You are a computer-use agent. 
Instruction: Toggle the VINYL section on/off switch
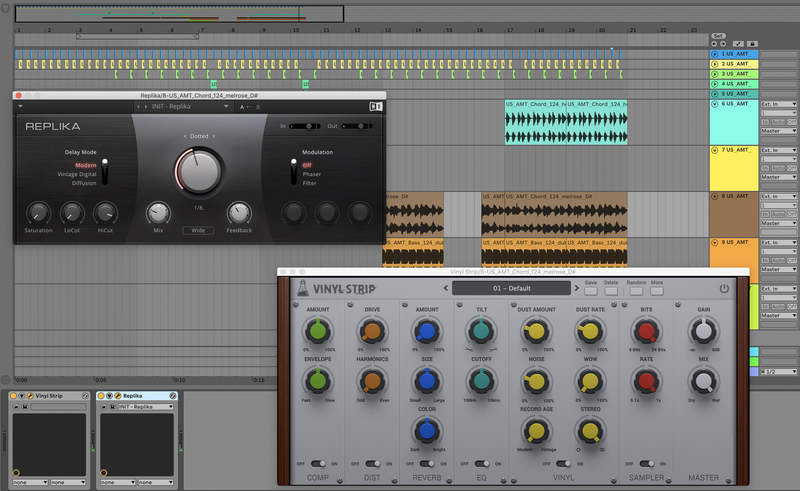[564, 463]
